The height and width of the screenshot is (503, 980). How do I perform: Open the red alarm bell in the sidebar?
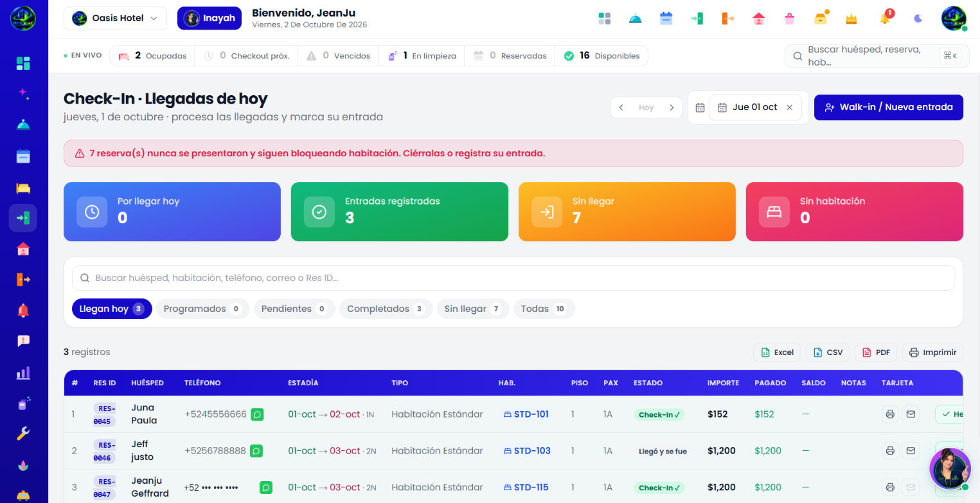(x=23, y=311)
